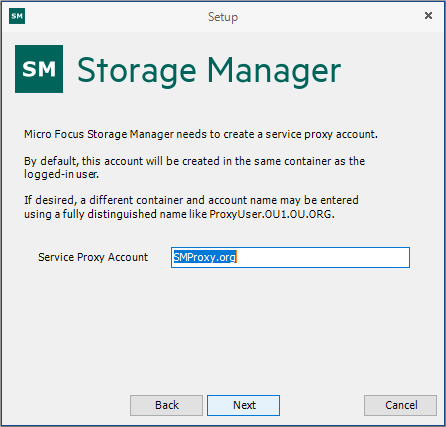The image size is (446, 427).
Task: Click the large green SM logo
Action: point(39,69)
